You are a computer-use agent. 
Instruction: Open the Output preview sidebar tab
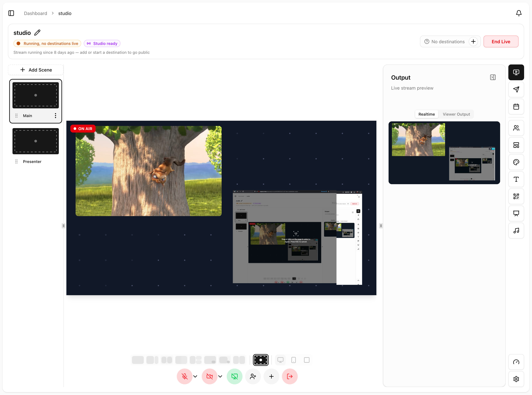tap(516, 72)
